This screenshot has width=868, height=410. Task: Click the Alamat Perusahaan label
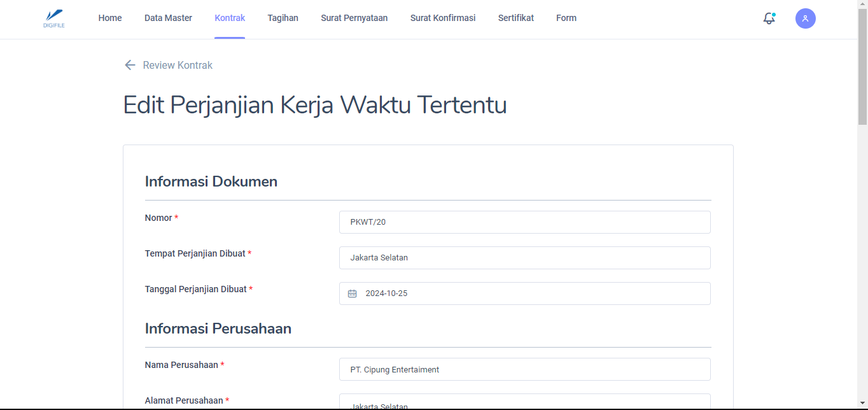click(187, 400)
